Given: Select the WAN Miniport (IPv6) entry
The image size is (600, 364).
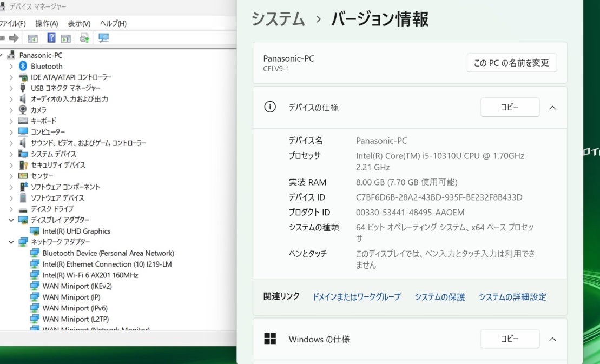Looking at the screenshot, I should pyautogui.click(x=75, y=308).
